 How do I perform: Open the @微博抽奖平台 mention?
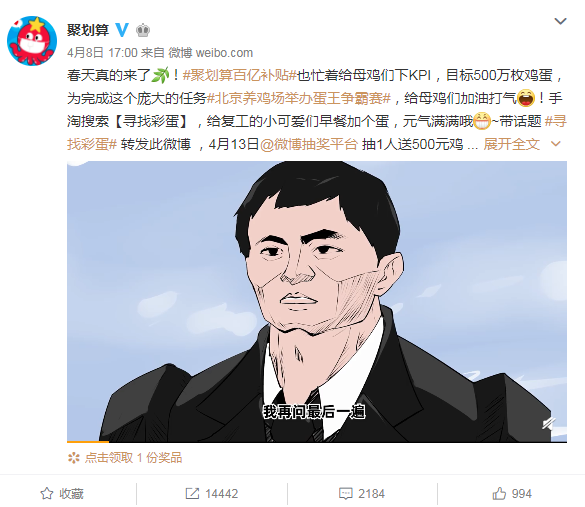pyautogui.click(x=309, y=144)
